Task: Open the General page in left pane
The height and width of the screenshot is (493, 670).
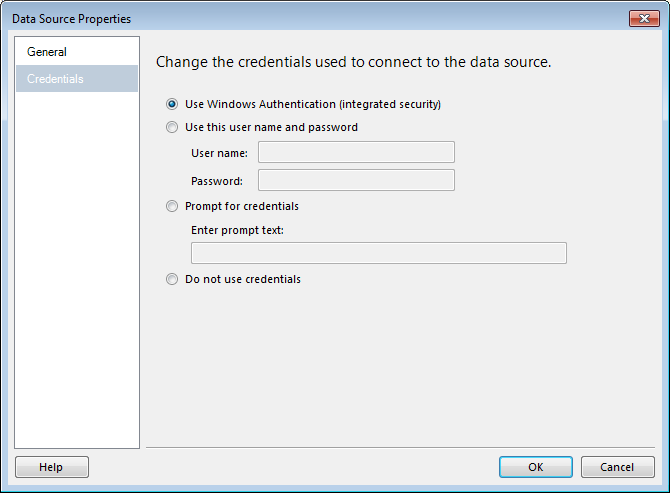Action: tap(47, 52)
